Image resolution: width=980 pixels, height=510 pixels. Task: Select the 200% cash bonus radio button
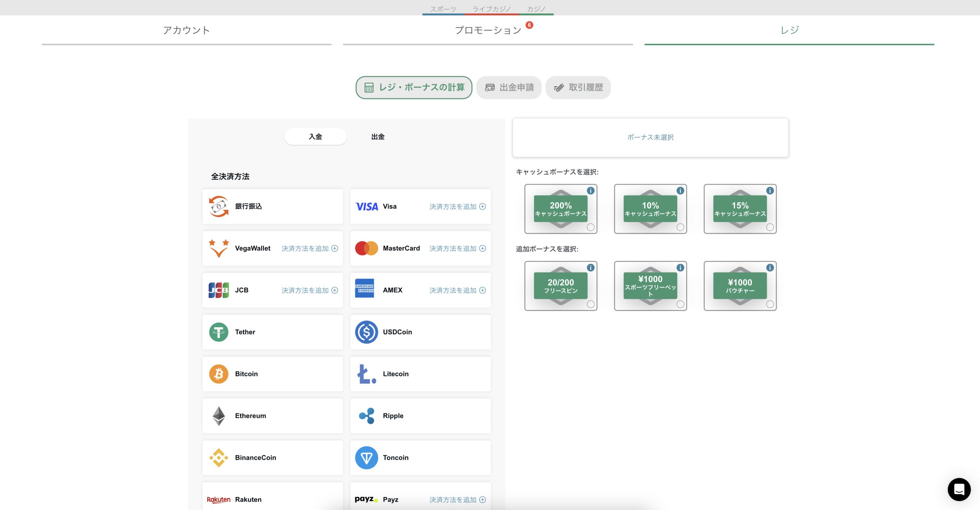591,227
